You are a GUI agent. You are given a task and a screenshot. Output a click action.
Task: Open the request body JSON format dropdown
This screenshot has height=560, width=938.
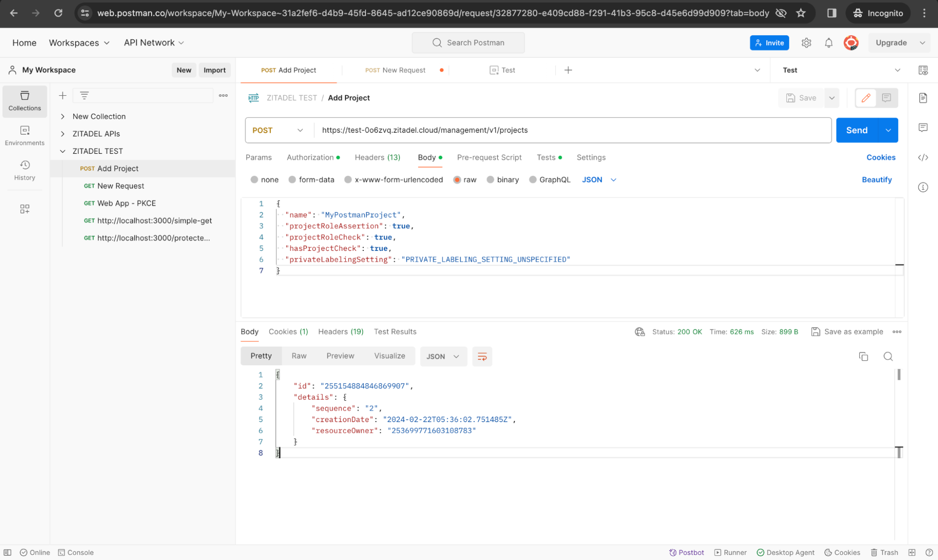coord(599,180)
